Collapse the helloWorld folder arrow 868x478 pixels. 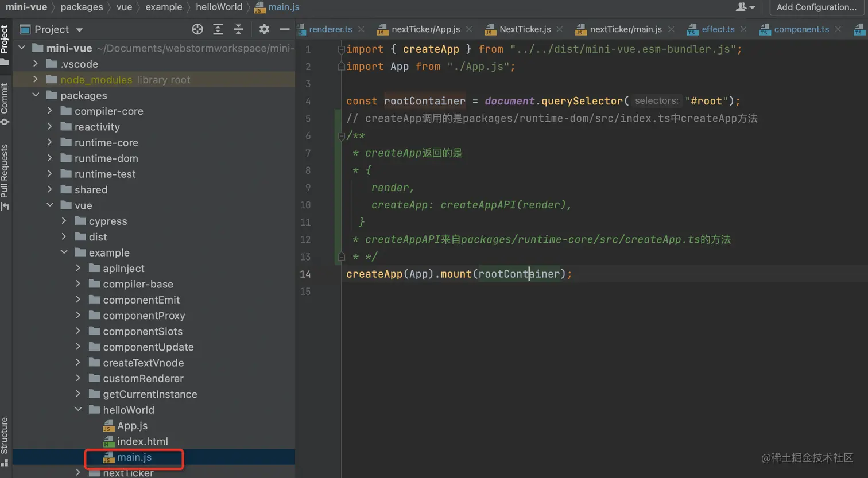point(79,410)
